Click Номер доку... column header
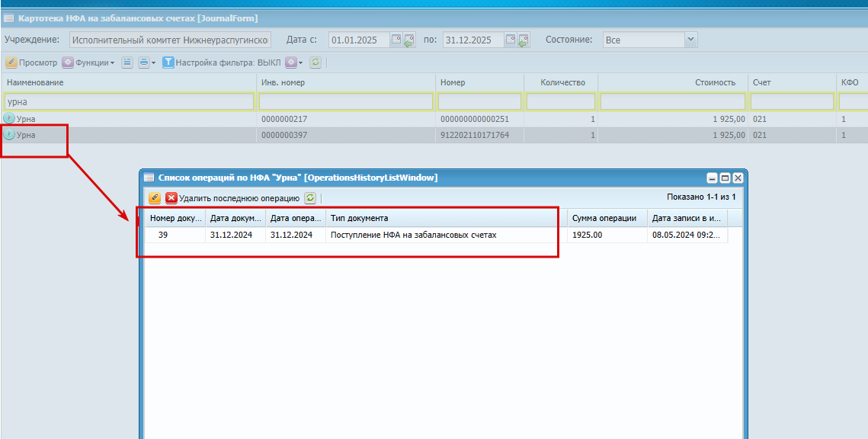The width and height of the screenshot is (868, 439). pyautogui.click(x=175, y=218)
